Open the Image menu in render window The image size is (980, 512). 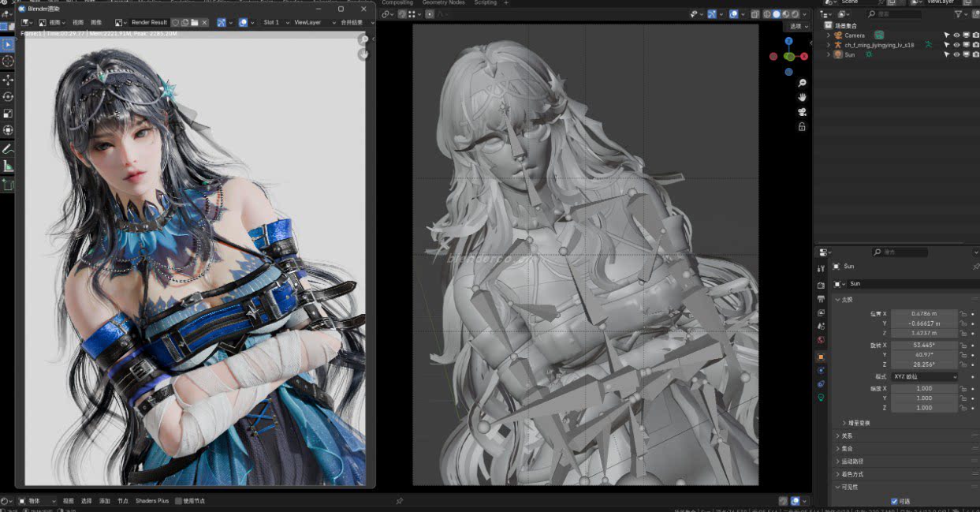pyautogui.click(x=96, y=22)
